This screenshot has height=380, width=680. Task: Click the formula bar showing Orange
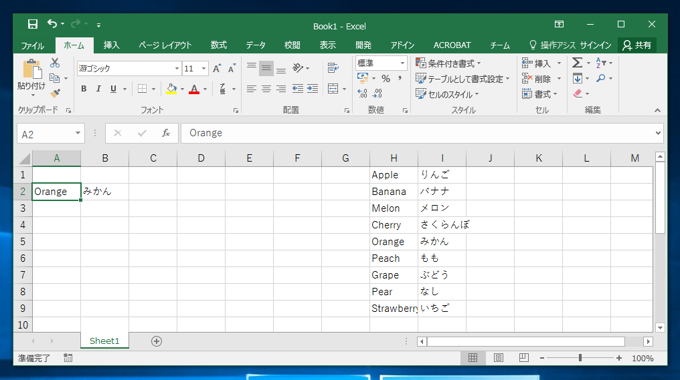421,133
